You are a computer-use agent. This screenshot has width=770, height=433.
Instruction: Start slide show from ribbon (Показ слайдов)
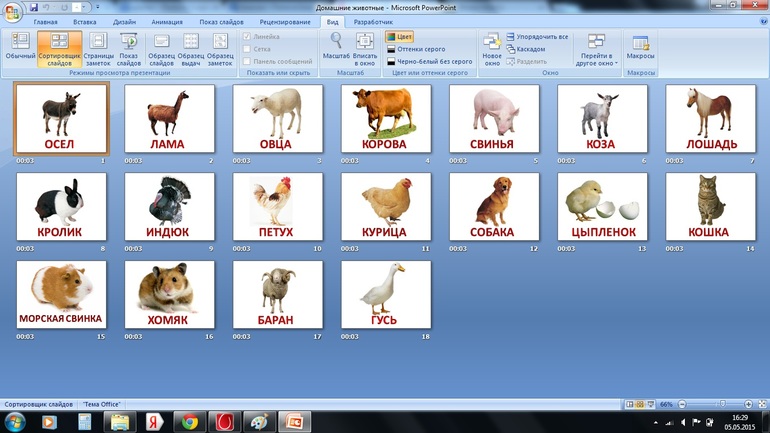129,48
